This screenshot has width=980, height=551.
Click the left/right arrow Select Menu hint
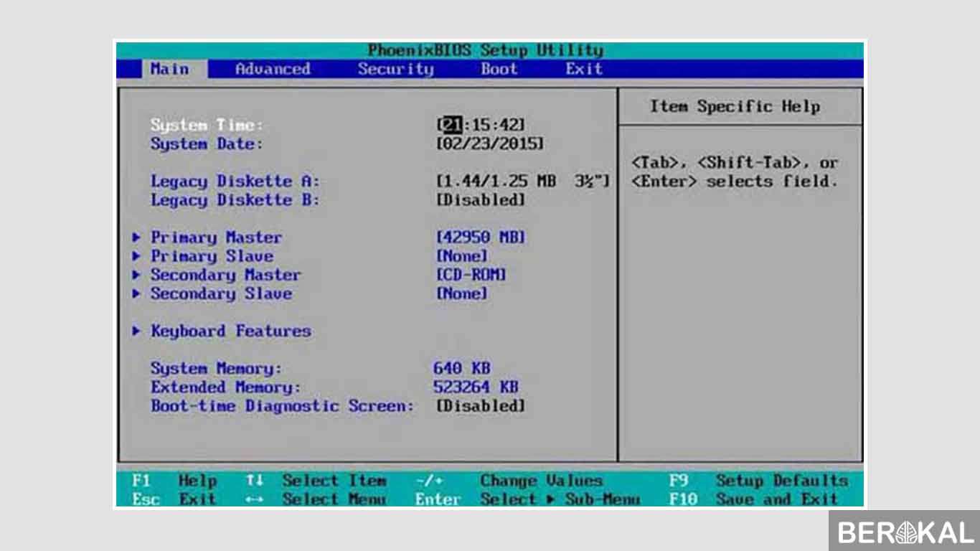coord(316,499)
